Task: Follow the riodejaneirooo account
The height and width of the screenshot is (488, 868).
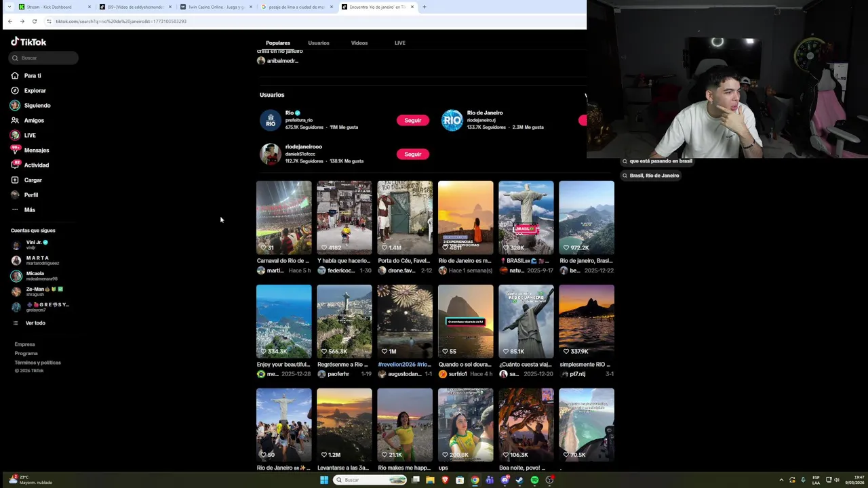Action: (x=413, y=154)
